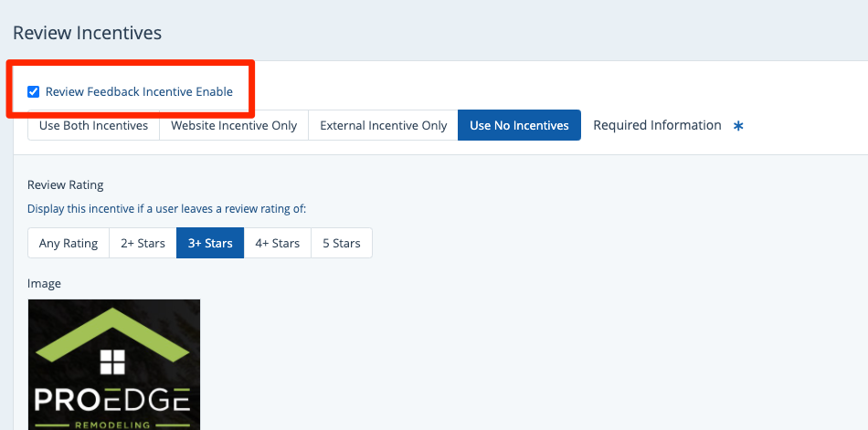Choose Website Incentive Only
Screen dimensions: 868x430
[x=234, y=126]
